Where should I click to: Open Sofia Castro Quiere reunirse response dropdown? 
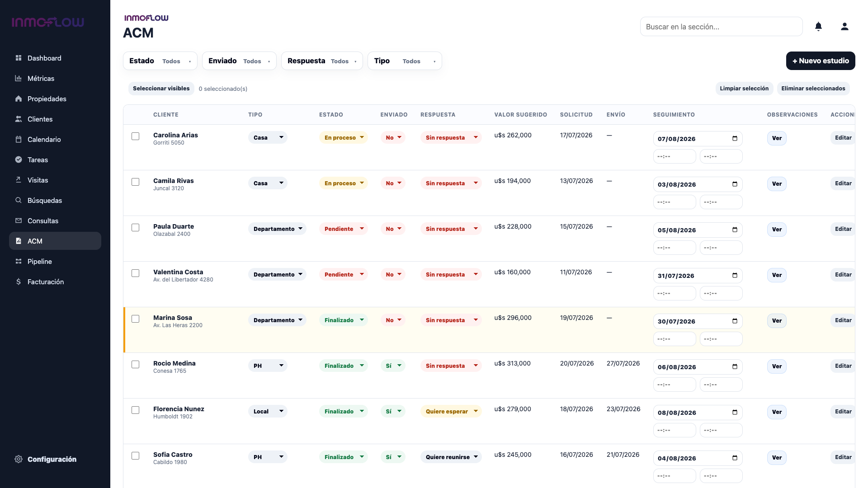point(451,457)
